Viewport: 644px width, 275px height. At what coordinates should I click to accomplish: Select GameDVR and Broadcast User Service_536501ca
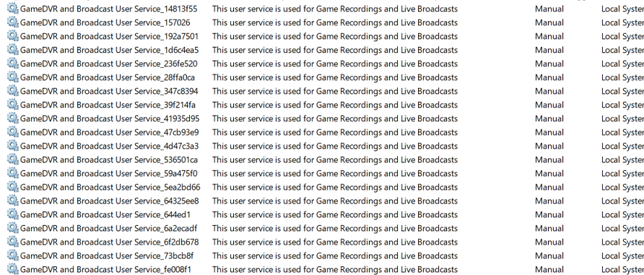click(109, 160)
